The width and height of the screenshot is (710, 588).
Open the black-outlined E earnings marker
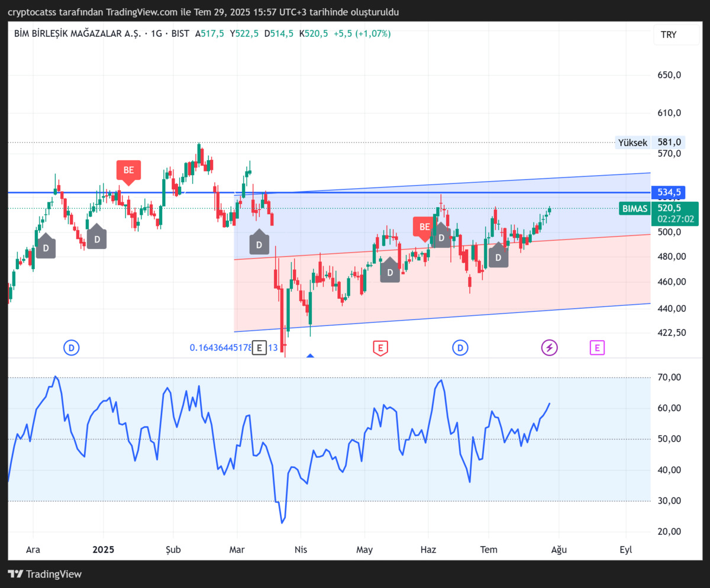pos(259,348)
